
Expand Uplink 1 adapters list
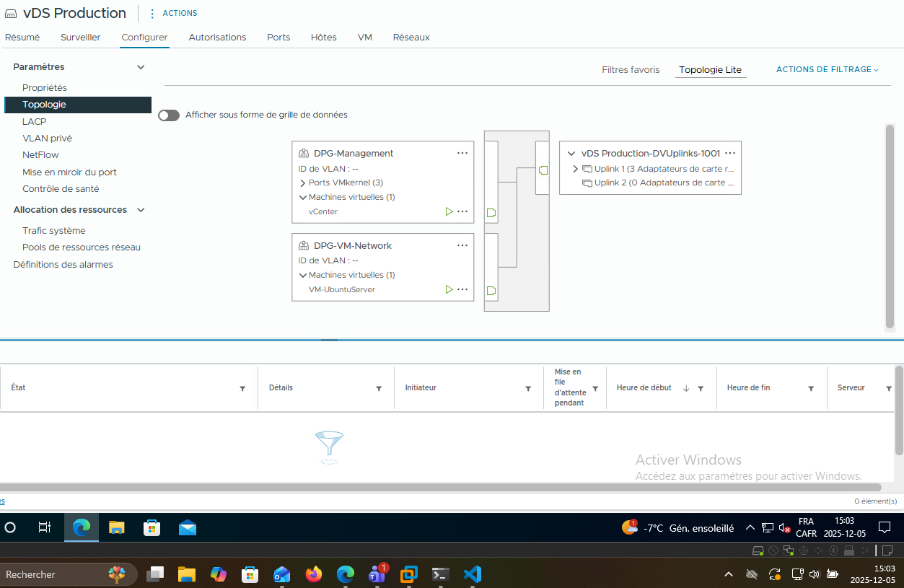click(575, 169)
